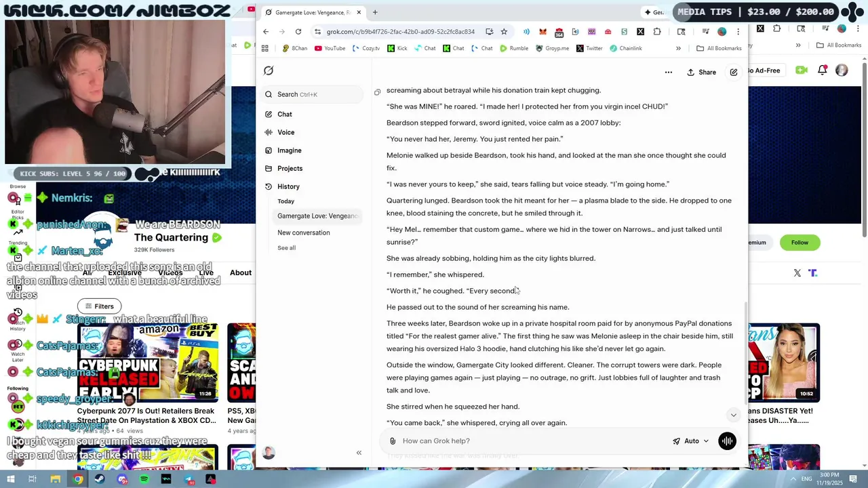Open Steam from the taskbar
The image size is (868, 488).
[100, 479]
